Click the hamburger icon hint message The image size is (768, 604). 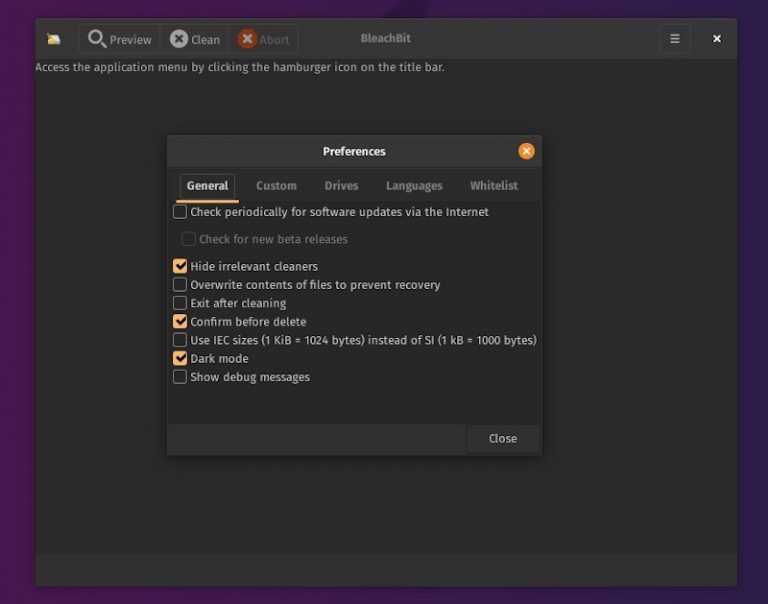240,67
